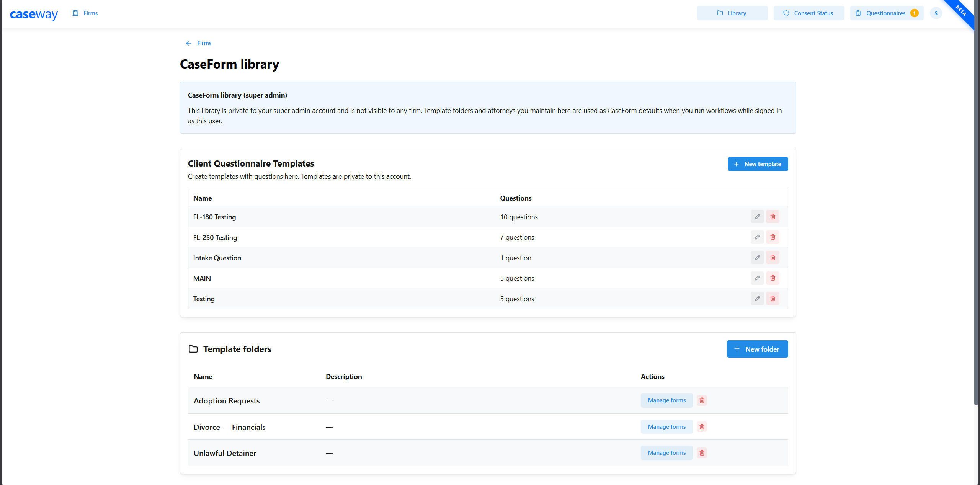The width and height of the screenshot is (980, 485).
Task: Open the Consent Status tab
Action: 808,13
